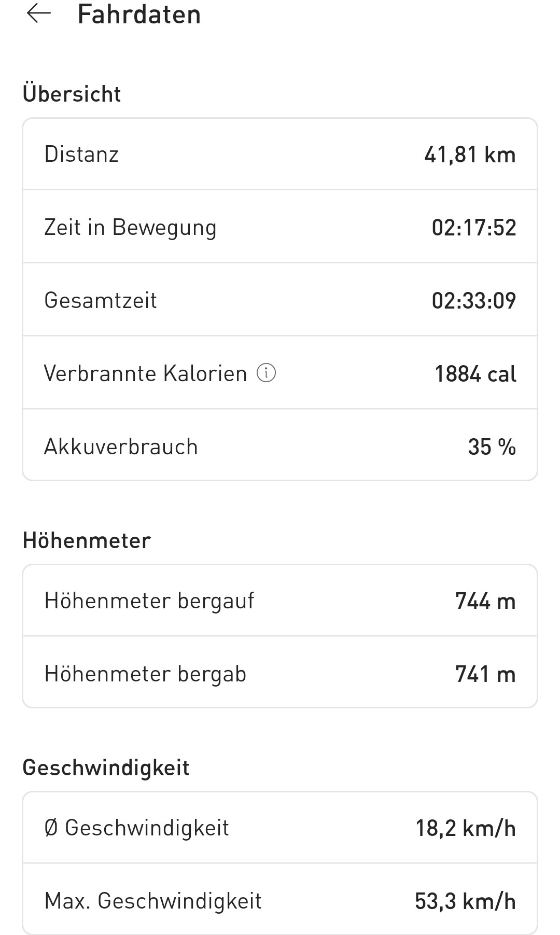Click the Ø Geschwindigkeit row label

(137, 828)
